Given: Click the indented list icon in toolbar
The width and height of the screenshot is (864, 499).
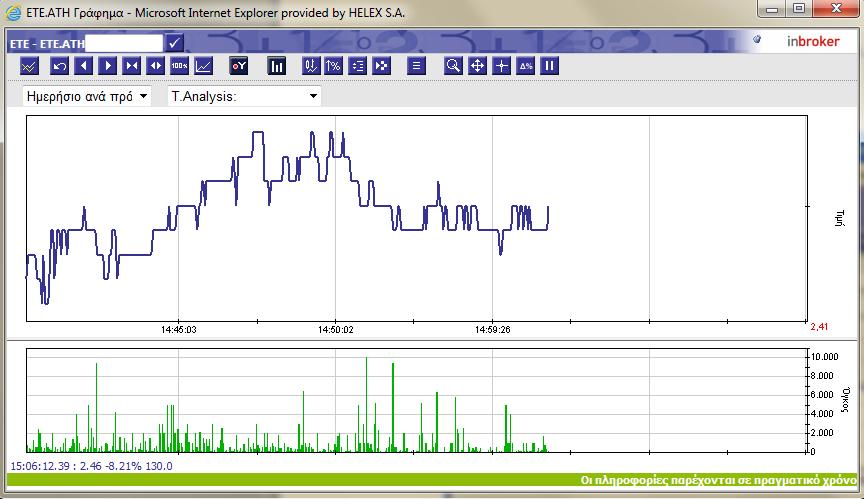Looking at the screenshot, I should point(358,66).
